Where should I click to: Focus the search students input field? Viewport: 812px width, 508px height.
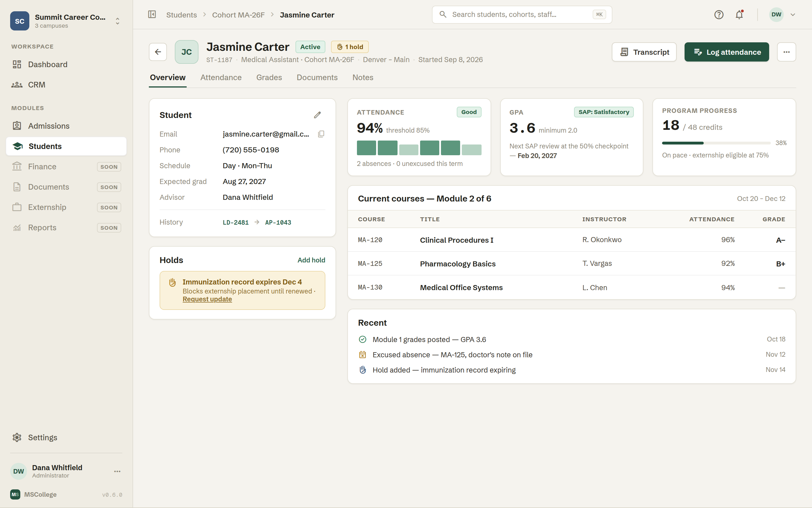coord(522,14)
